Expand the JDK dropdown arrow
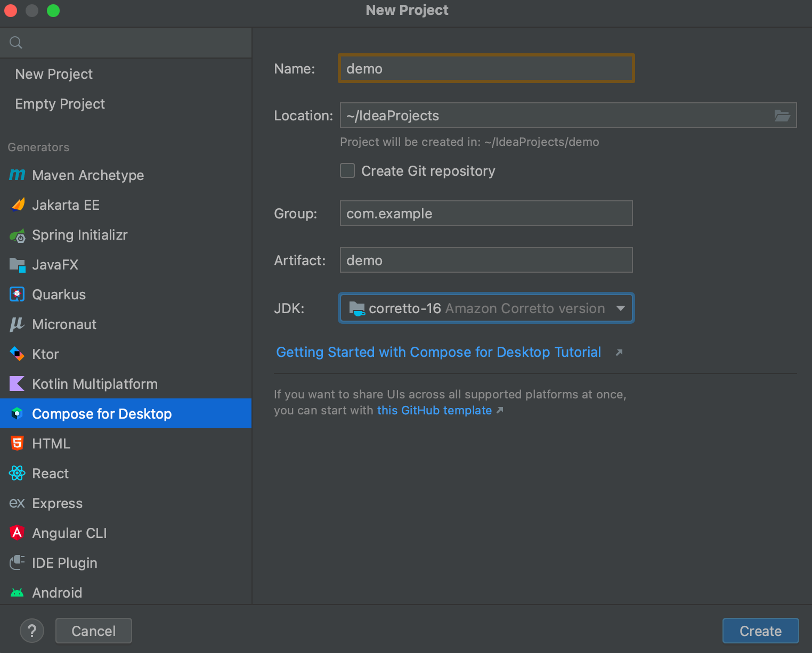812x653 pixels. pyautogui.click(x=620, y=308)
